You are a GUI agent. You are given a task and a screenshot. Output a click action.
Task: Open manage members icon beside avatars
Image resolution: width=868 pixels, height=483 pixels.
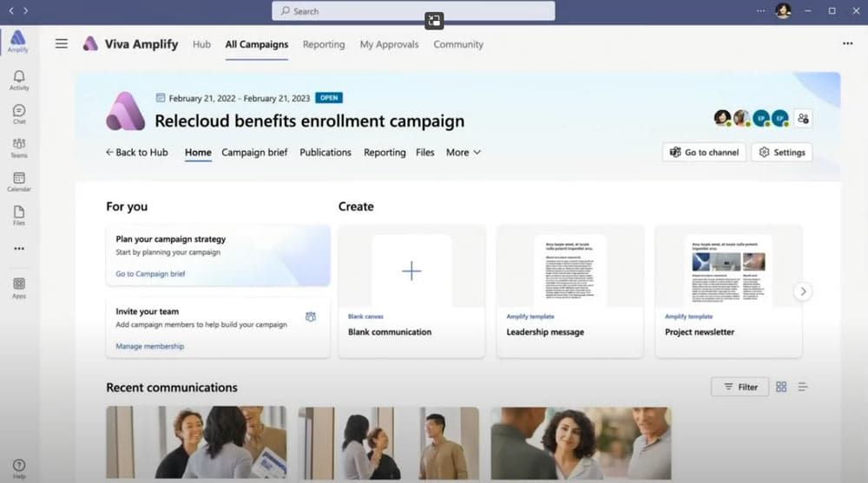click(x=803, y=119)
